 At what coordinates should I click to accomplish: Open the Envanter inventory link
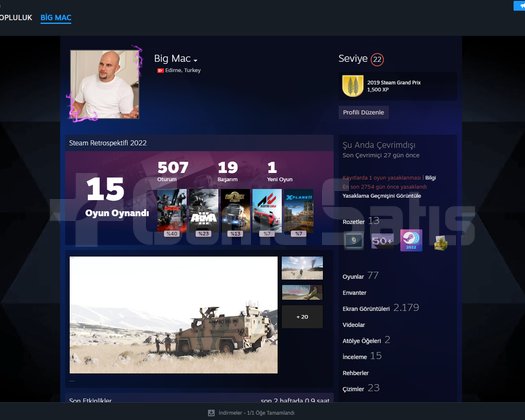pos(354,293)
